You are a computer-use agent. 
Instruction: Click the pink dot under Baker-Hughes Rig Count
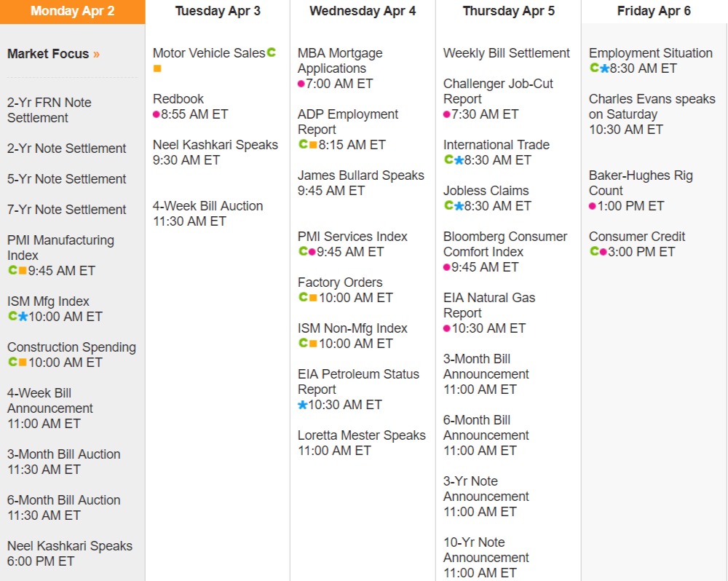pos(593,206)
